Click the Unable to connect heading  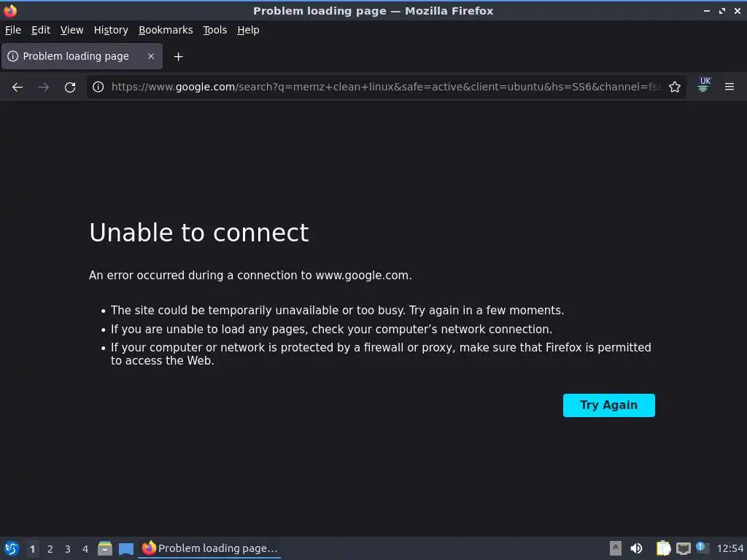199,233
